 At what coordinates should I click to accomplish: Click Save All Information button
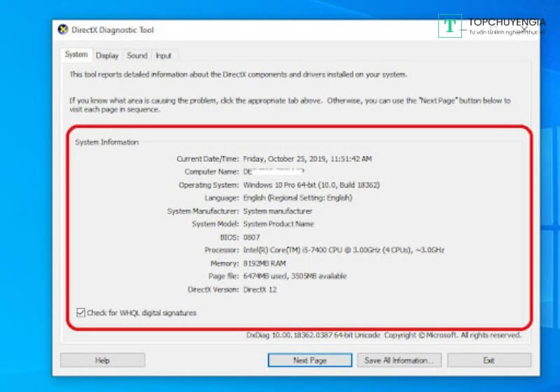pos(399,360)
